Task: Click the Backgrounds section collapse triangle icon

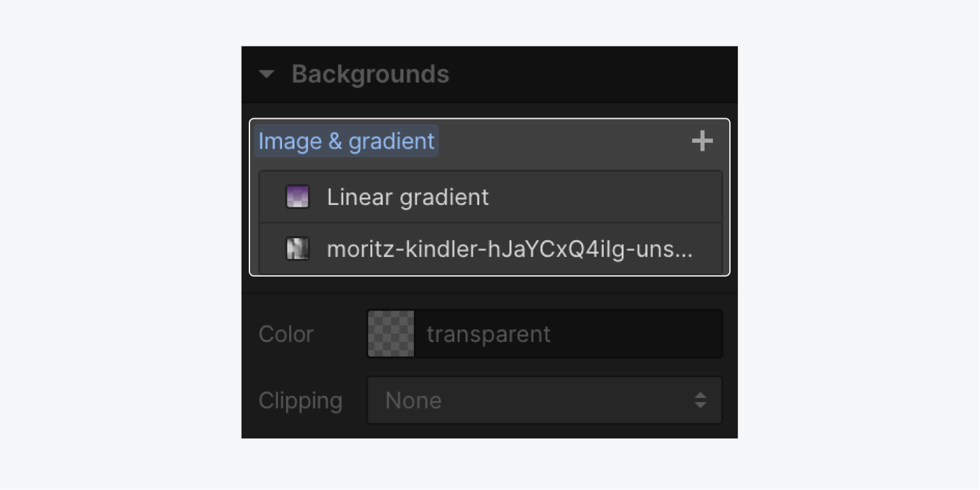Action: pyautogui.click(x=267, y=74)
